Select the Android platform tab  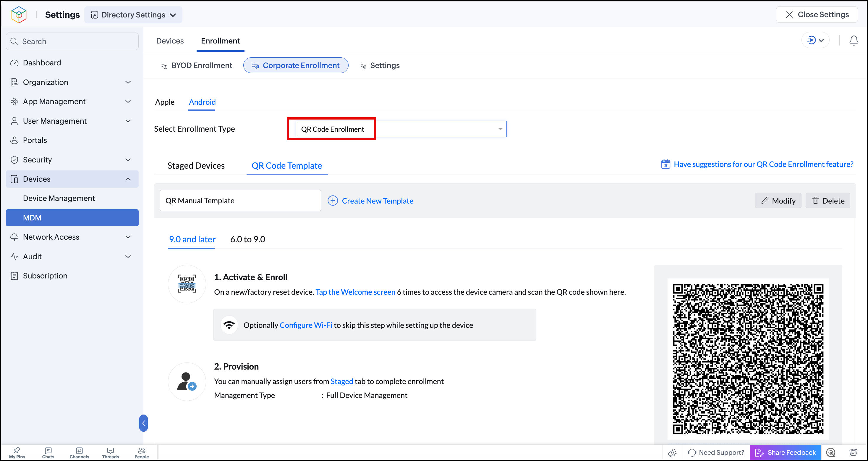202,102
